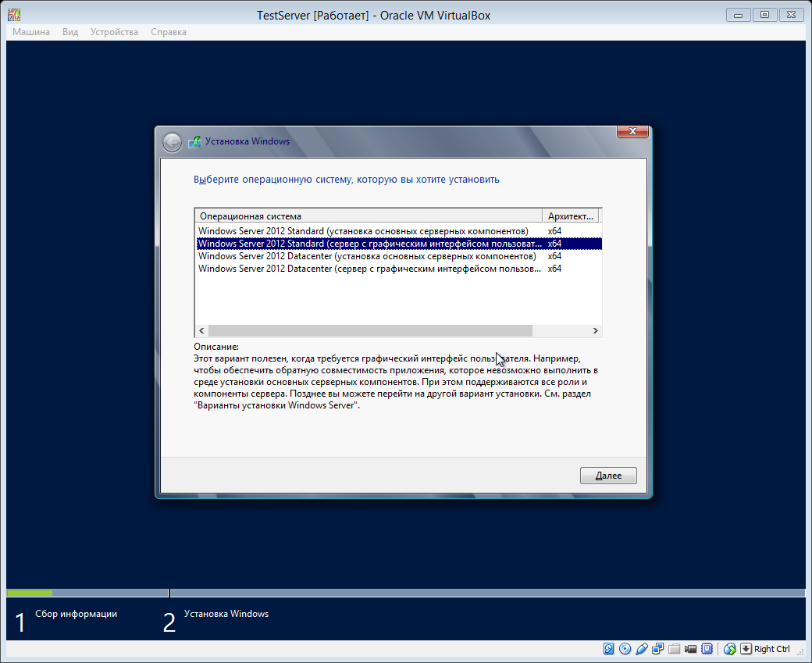812x663 pixels.
Task: Click the hard disk activity status icon
Action: click(x=608, y=648)
